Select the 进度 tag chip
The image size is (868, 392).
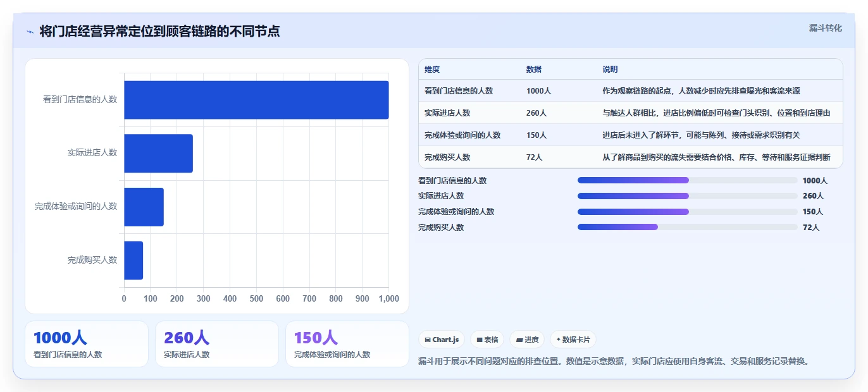pyautogui.click(x=527, y=340)
